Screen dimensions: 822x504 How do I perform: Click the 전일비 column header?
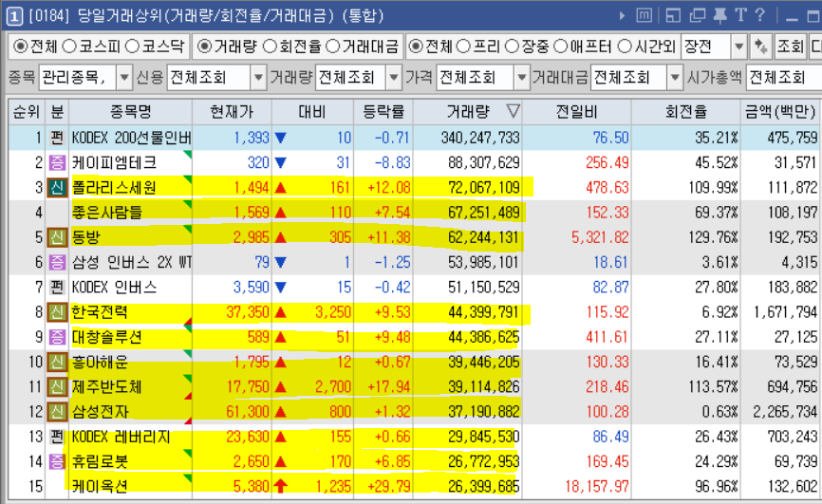pyautogui.click(x=577, y=112)
